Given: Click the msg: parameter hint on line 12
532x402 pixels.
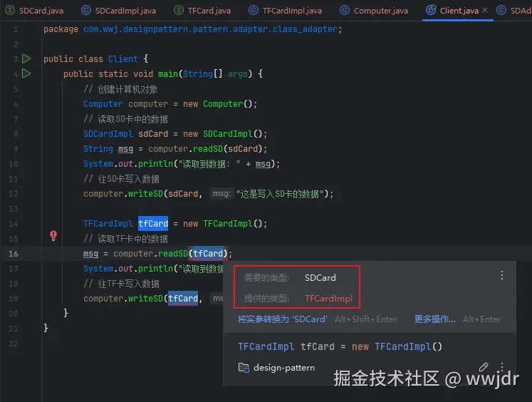Looking at the screenshot, I should coord(221,194).
